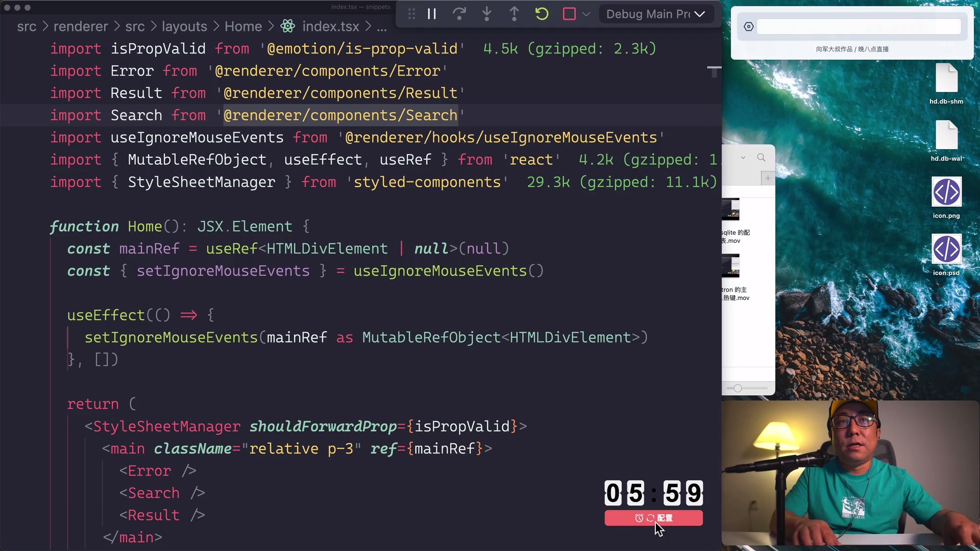This screenshot has width=980, height=551.
Task: Pause the running debug session
Action: (431, 14)
